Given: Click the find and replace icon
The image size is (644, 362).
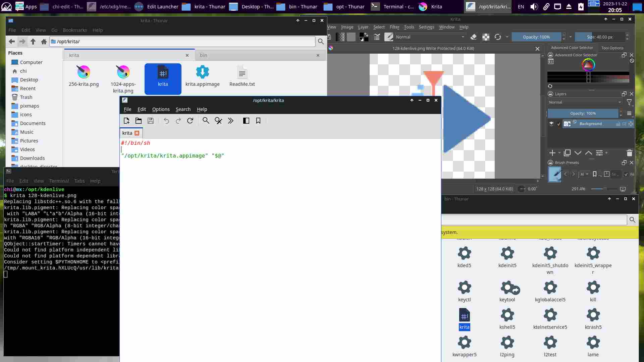Looking at the screenshot, I should (x=218, y=121).
